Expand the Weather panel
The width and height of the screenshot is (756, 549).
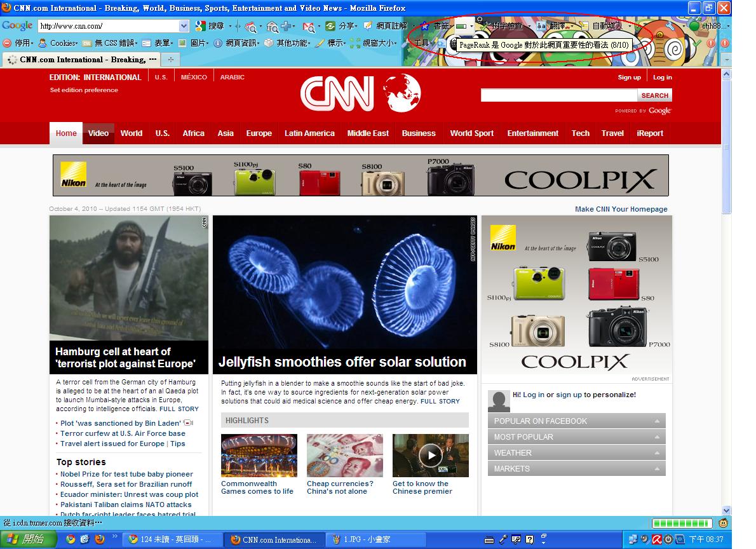coord(577,452)
